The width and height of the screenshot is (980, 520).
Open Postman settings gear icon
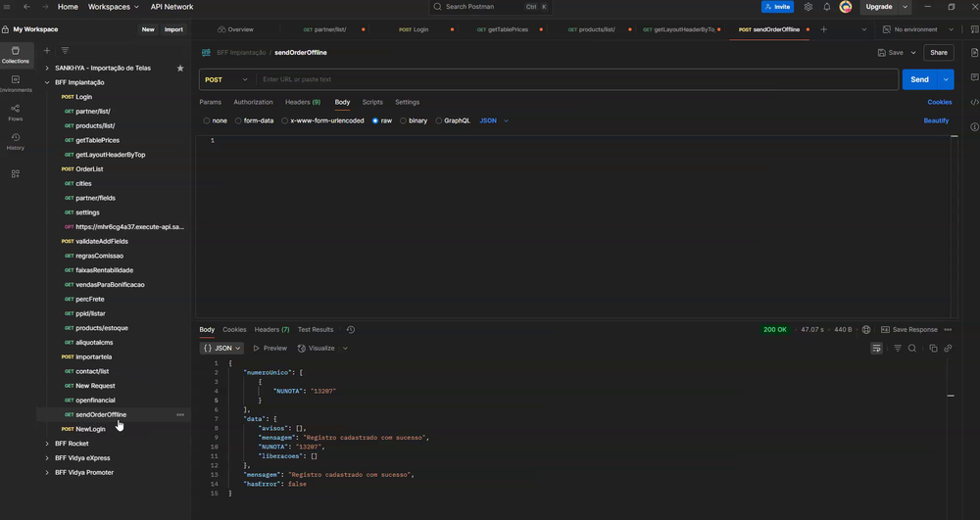coord(808,7)
